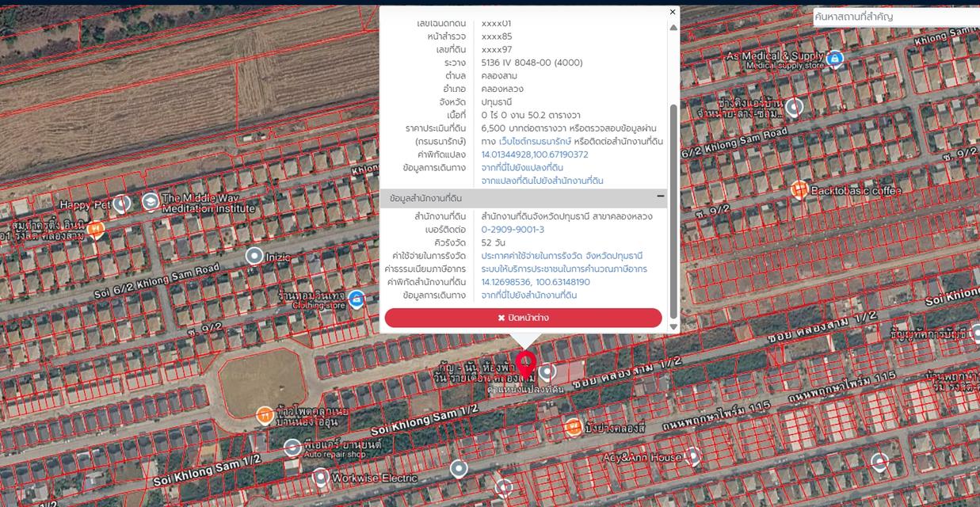
Task: Select the clothing store shopping bag icon
Action: pos(357,299)
